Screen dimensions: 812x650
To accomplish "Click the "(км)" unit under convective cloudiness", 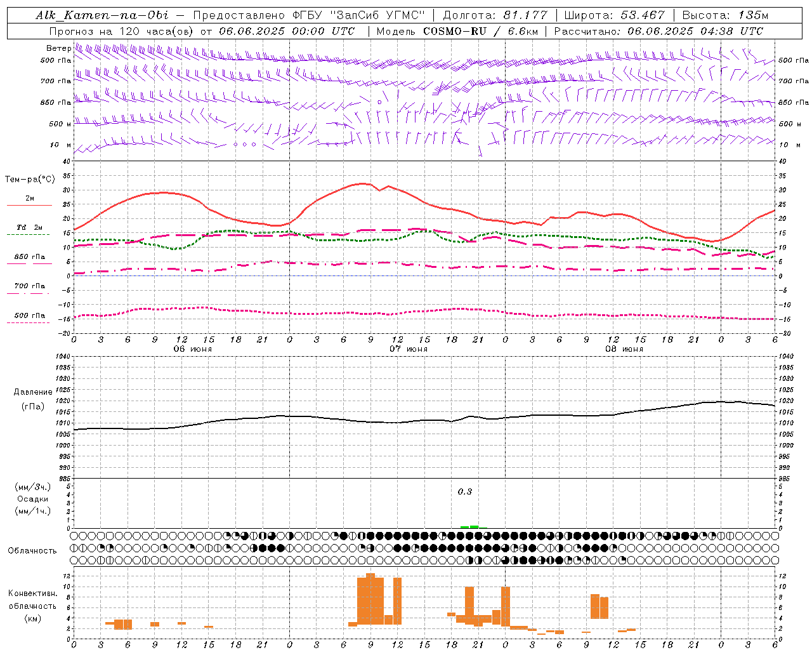I will tap(33, 618).
